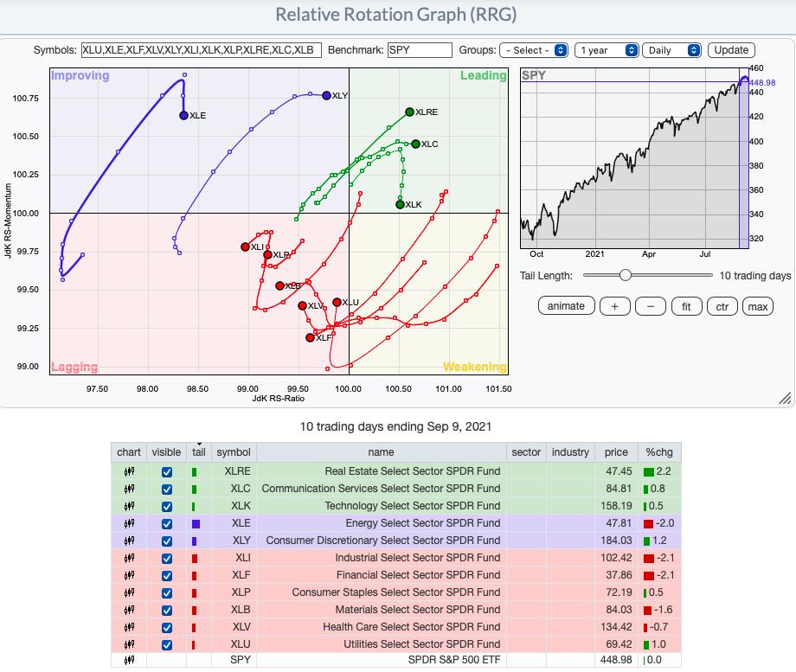This screenshot has height=672, width=796.
Task: Open the 1 year period dropdown
Action: (607, 50)
